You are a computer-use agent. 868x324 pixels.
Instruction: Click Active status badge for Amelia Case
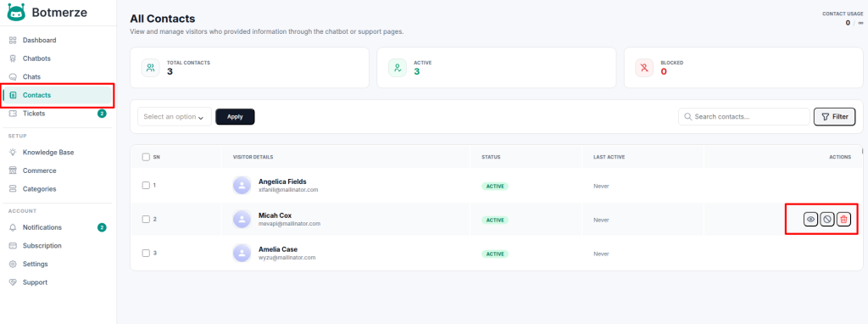pos(495,254)
